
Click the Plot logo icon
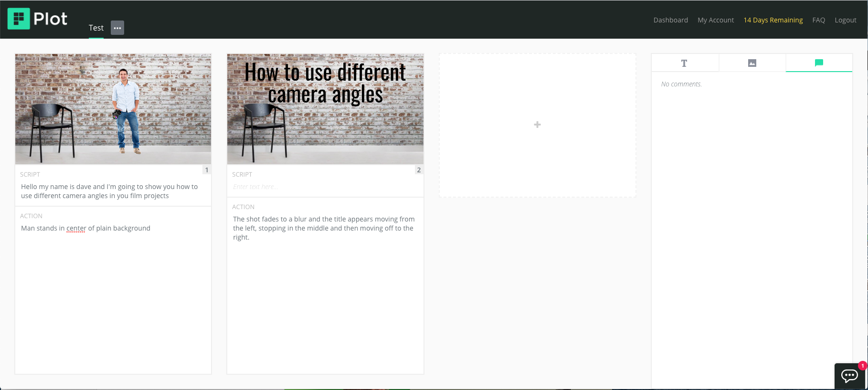pos(19,19)
